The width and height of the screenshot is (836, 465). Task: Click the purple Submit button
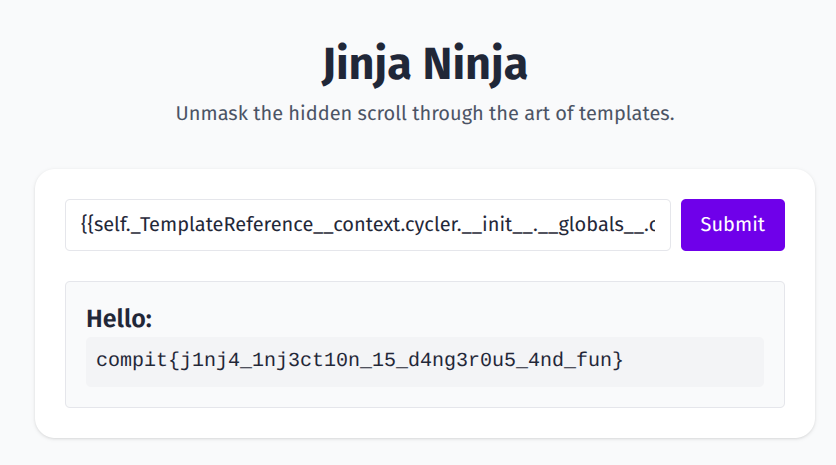(732, 225)
